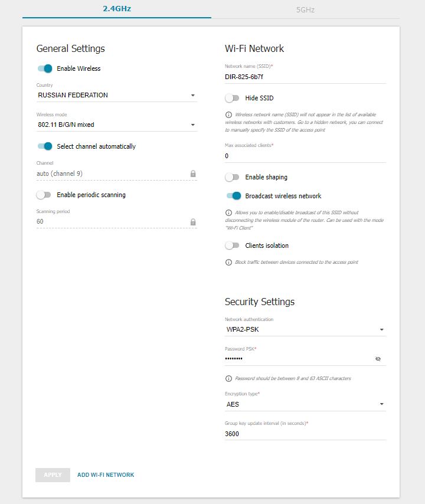Click info icon under Hide SSID
The height and width of the screenshot is (504, 425).
coord(228,114)
